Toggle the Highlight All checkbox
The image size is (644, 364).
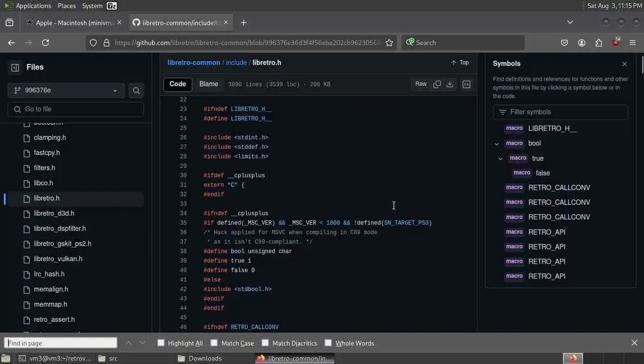pos(161,343)
